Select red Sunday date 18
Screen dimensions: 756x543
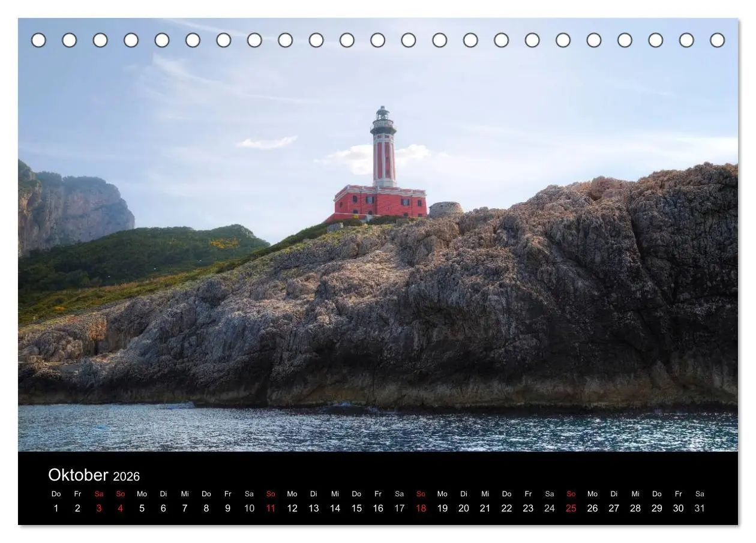pos(421,508)
